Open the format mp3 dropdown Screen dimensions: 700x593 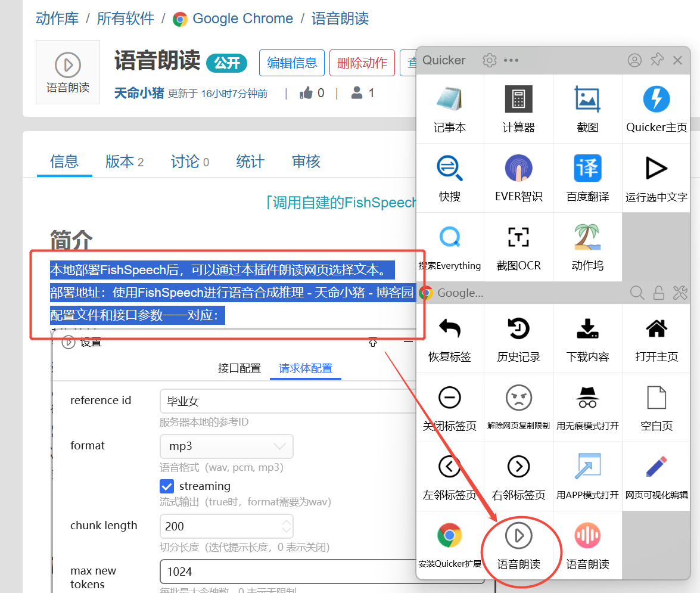[226, 446]
